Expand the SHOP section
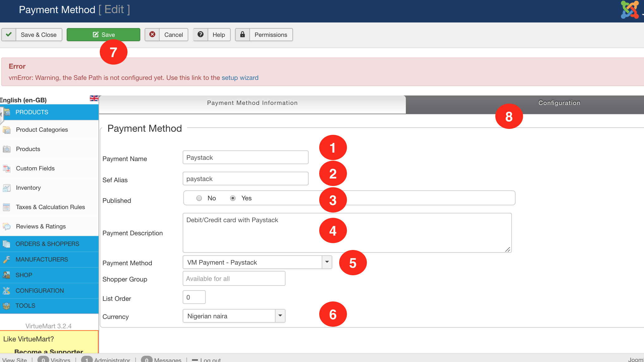The height and width of the screenshot is (362, 644). click(49, 275)
